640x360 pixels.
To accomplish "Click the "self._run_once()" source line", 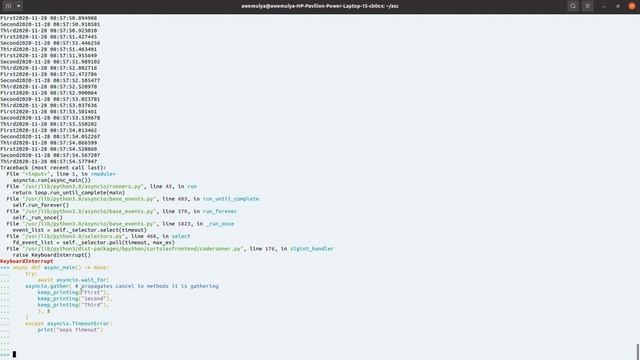I will tap(38, 218).
